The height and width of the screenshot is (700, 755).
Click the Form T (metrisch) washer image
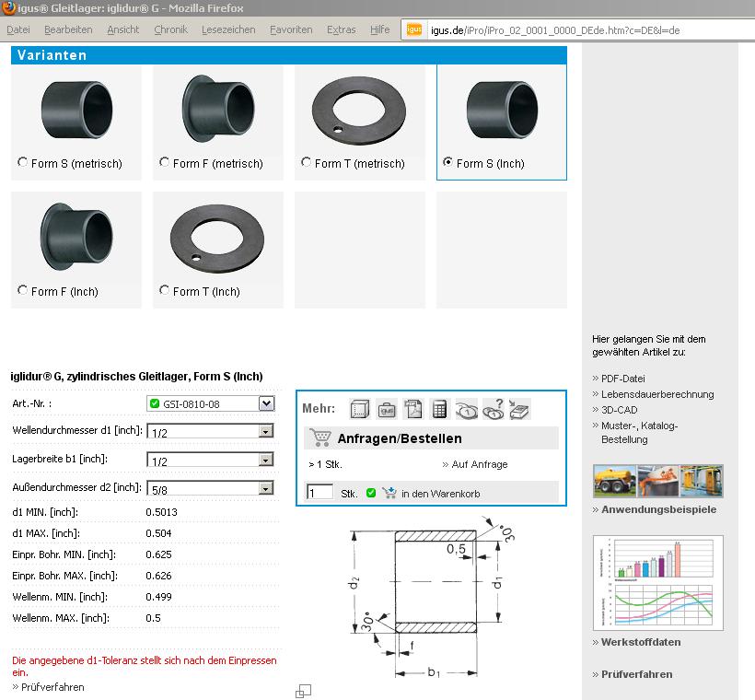[359, 111]
